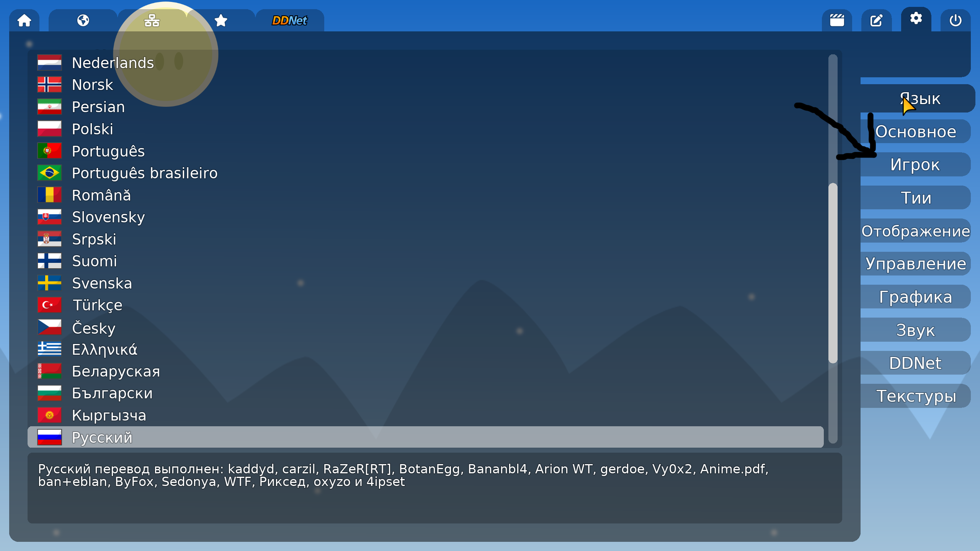Go to the home menu icon

pos(24,20)
